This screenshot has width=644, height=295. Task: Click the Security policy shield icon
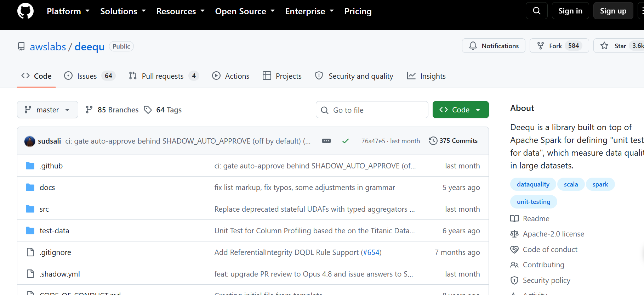tap(514, 280)
